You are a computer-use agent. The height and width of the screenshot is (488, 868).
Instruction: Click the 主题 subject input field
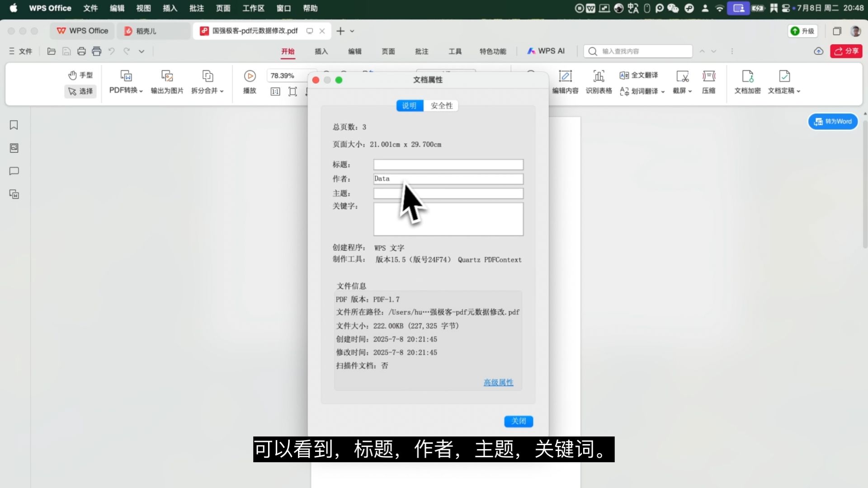[x=448, y=193]
